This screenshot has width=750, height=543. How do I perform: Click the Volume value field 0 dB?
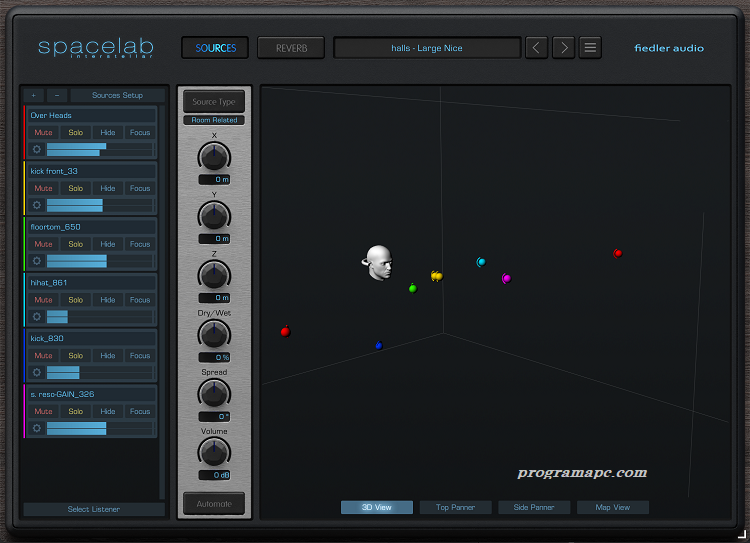point(214,475)
